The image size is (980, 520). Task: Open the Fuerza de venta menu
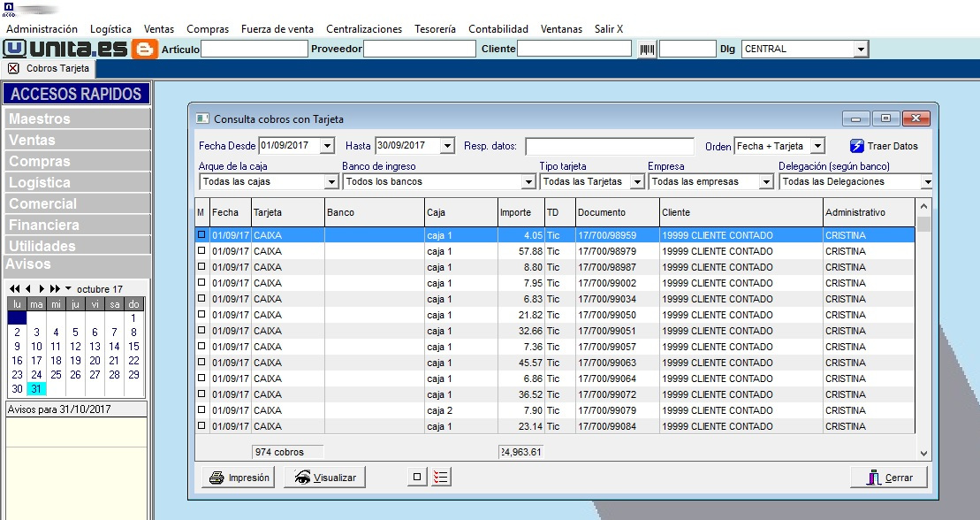pyautogui.click(x=277, y=29)
